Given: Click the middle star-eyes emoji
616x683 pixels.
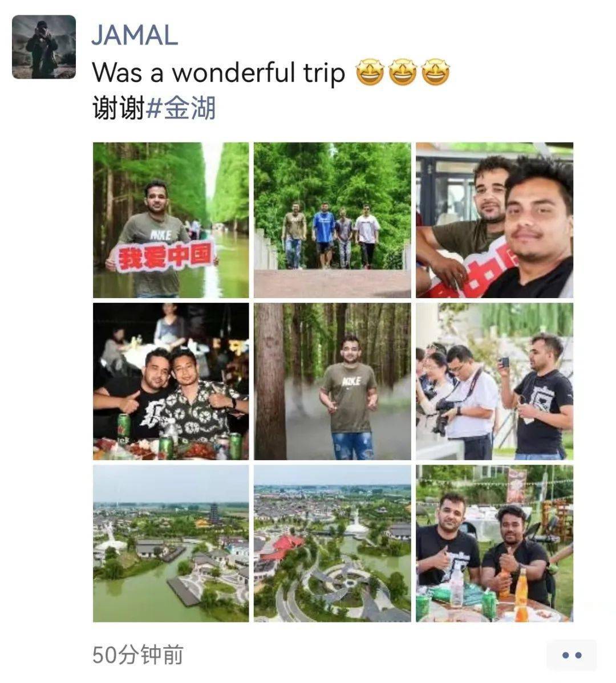Looking at the screenshot, I should (403, 72).
